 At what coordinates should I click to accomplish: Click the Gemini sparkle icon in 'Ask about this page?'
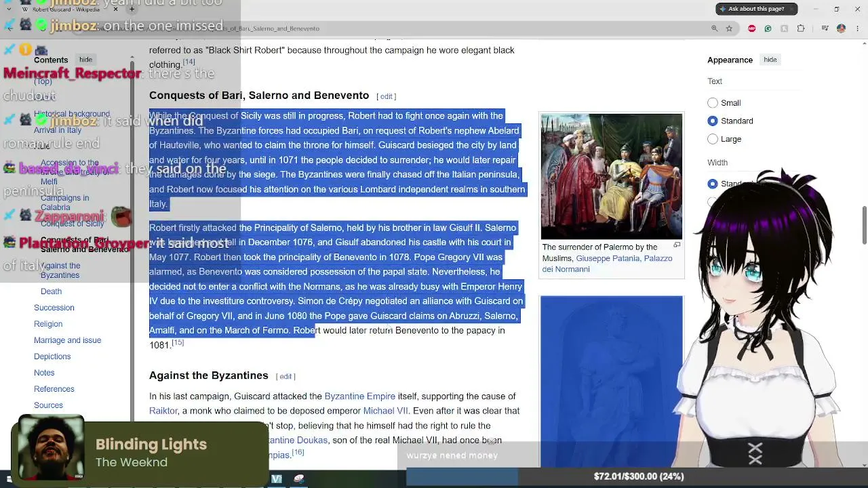tap(723, 9)
